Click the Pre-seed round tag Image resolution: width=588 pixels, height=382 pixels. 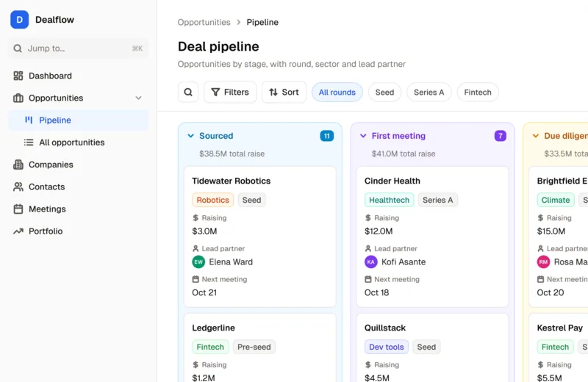click(254, 347)
